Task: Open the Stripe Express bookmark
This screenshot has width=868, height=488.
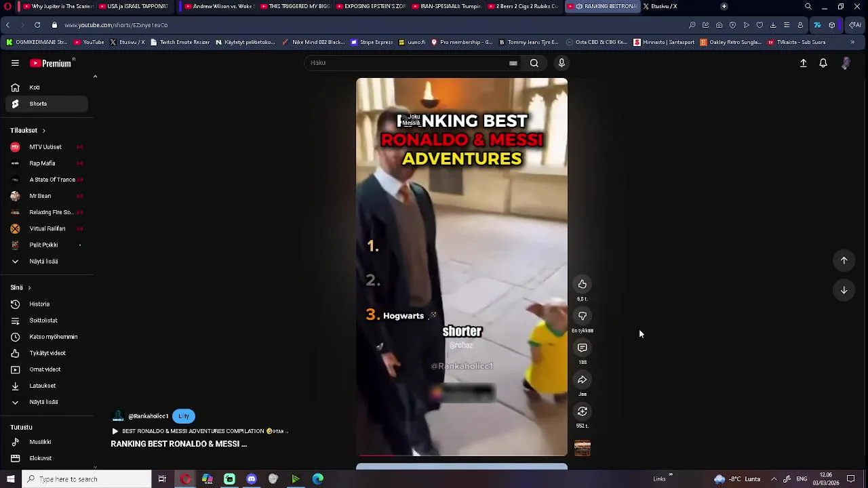Action: 372,42
